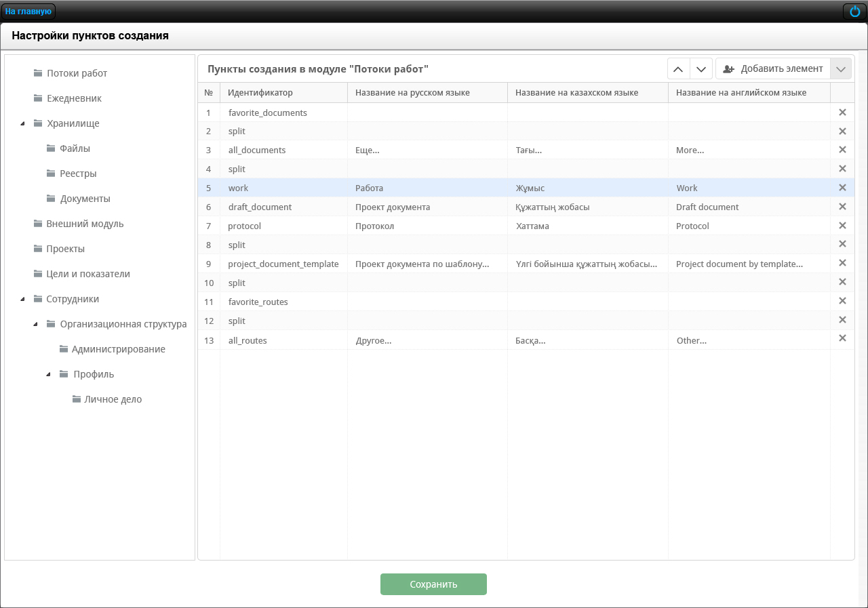Move selected item down with arrow button
This screenshot has height=608, width=868.
[701, 68]
